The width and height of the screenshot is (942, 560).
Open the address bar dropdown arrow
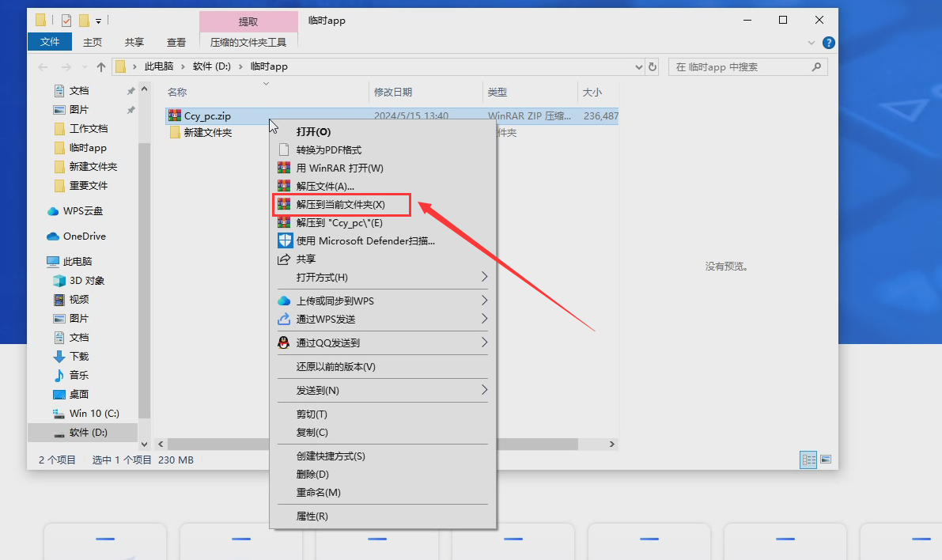[x=637, y=66]
